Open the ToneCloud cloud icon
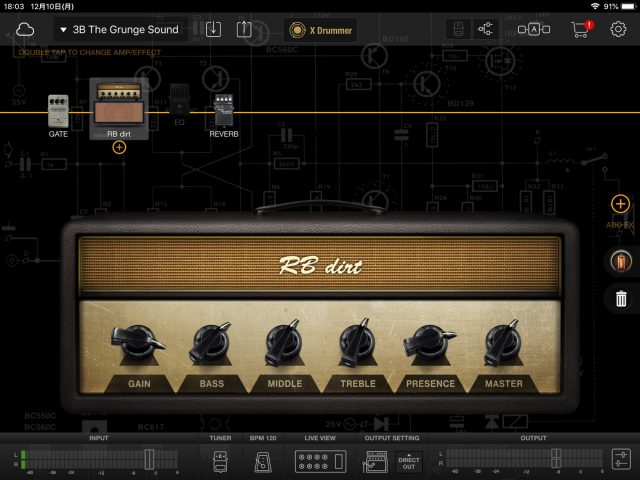This screenshot has width=640, height=480. pyautogui.click(x=25, y=29)
